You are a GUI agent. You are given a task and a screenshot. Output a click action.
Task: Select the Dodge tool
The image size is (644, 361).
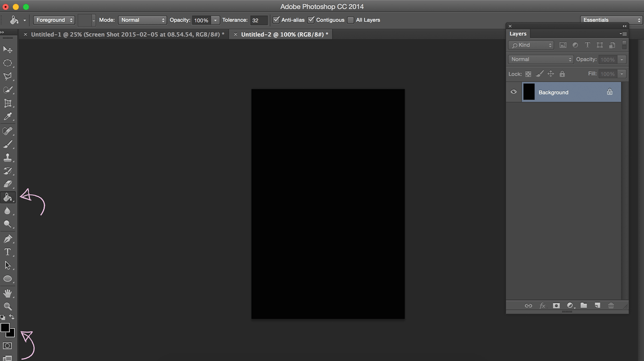8,224
